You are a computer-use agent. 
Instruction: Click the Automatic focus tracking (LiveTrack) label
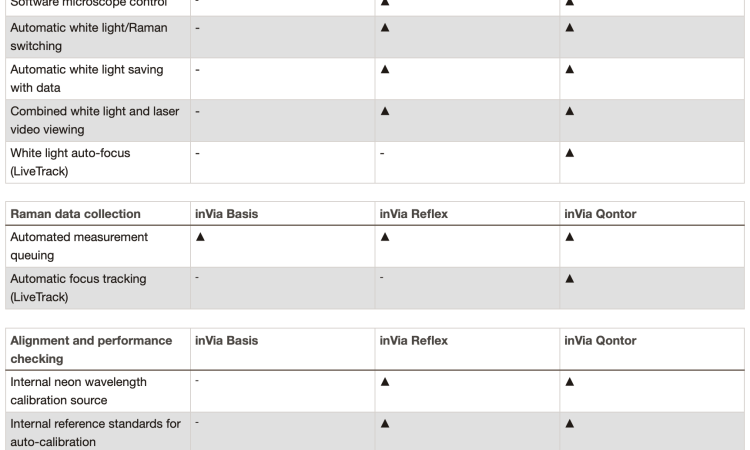[x=78, y=288]
